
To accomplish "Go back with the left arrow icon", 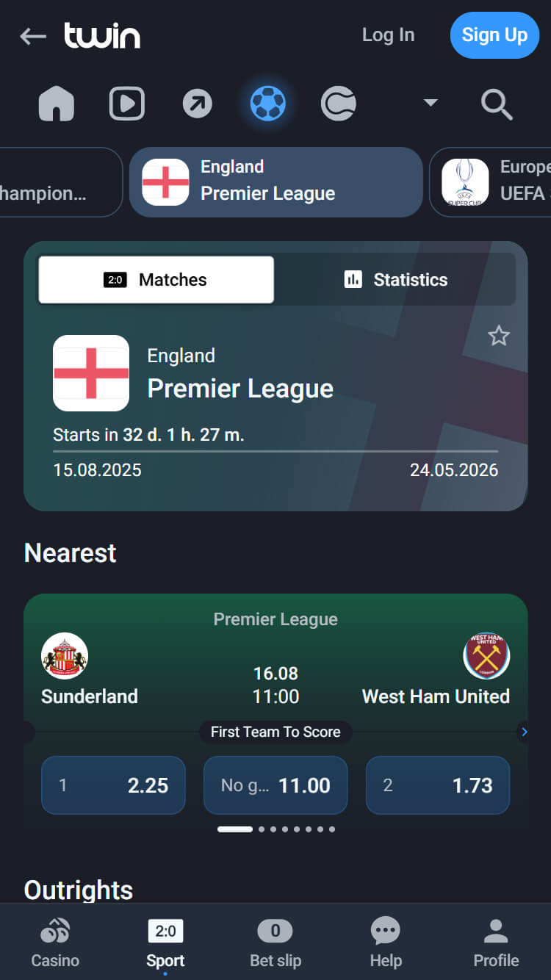I will coord(33,36).
